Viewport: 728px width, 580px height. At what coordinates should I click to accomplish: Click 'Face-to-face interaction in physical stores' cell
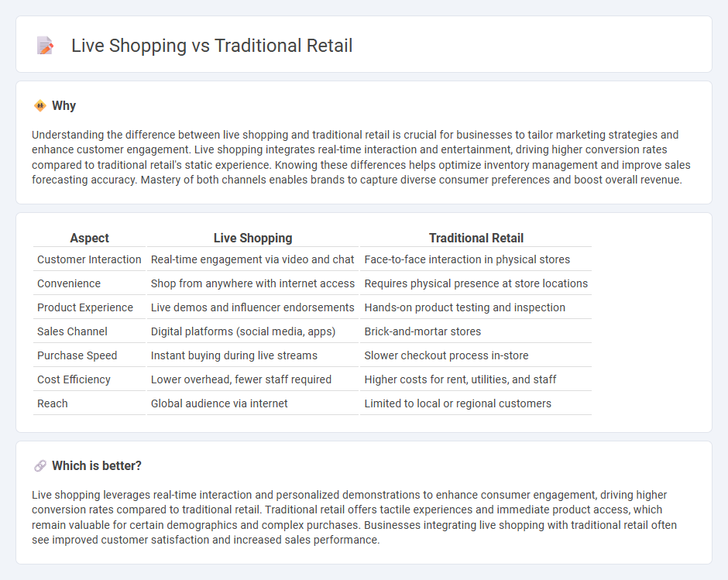476,259
